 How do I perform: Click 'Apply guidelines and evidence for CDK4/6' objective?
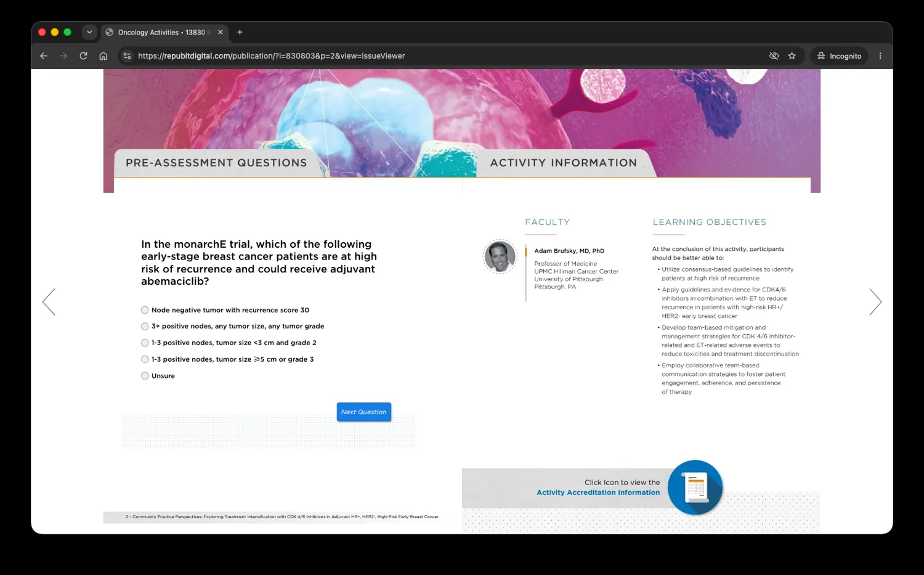pyautogui.click(x=724, y=303)
